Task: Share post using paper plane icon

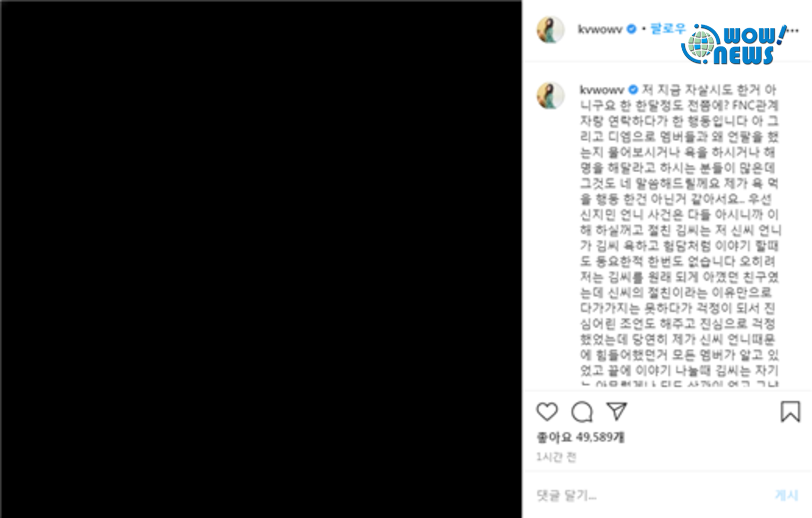Action: (x=617, y=411)
